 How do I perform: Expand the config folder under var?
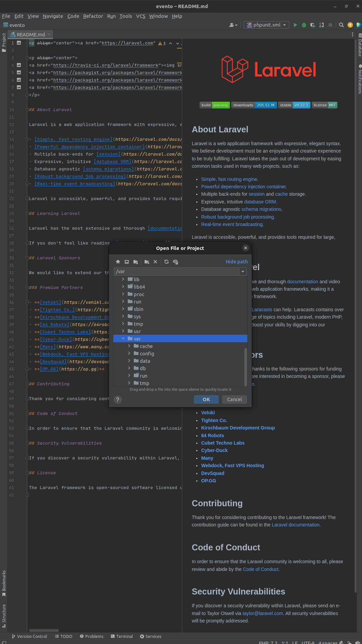[129, 353]
